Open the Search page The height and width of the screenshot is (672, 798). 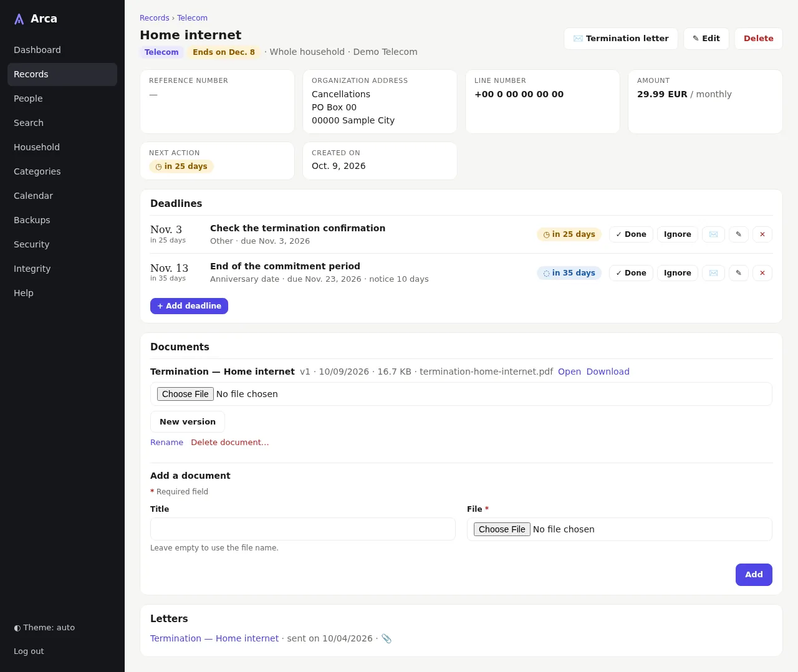click(62, 123)
